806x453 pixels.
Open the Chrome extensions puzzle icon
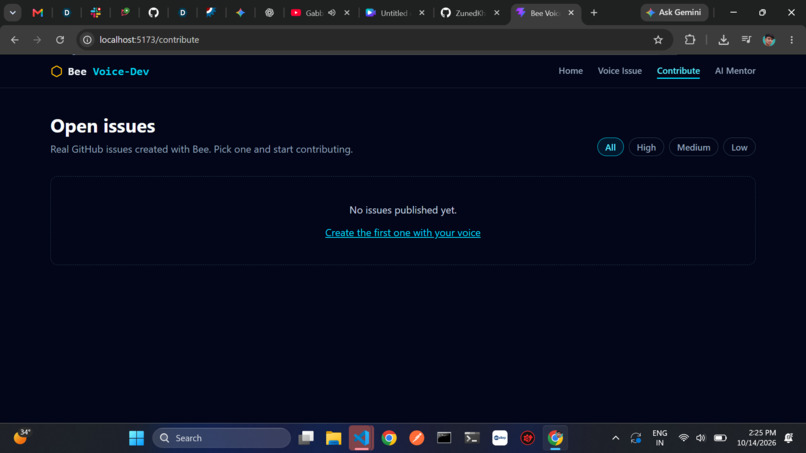(690, 40)
